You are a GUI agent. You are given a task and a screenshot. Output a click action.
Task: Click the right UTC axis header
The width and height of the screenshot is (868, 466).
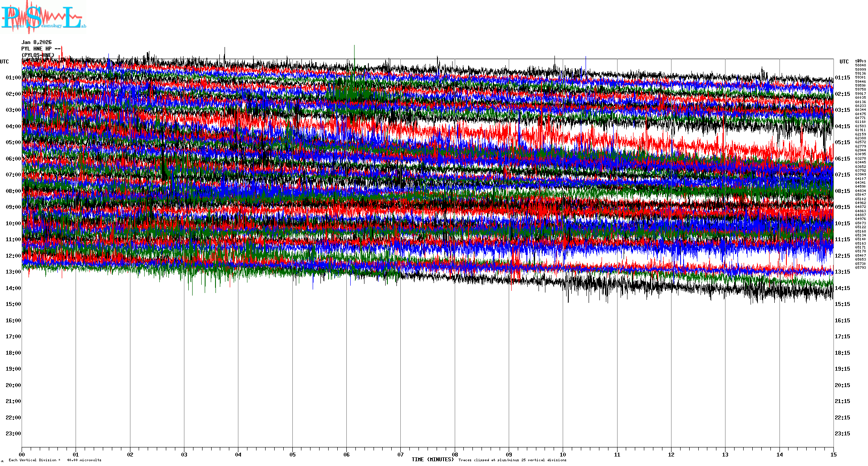tap(844, 62)
